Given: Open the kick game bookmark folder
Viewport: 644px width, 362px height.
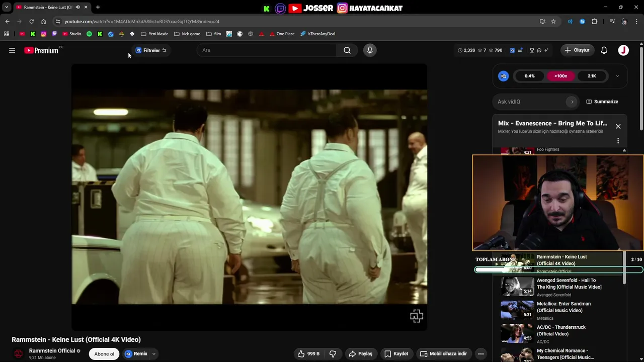Looking at the screenshot, I should tap(187, 34).
